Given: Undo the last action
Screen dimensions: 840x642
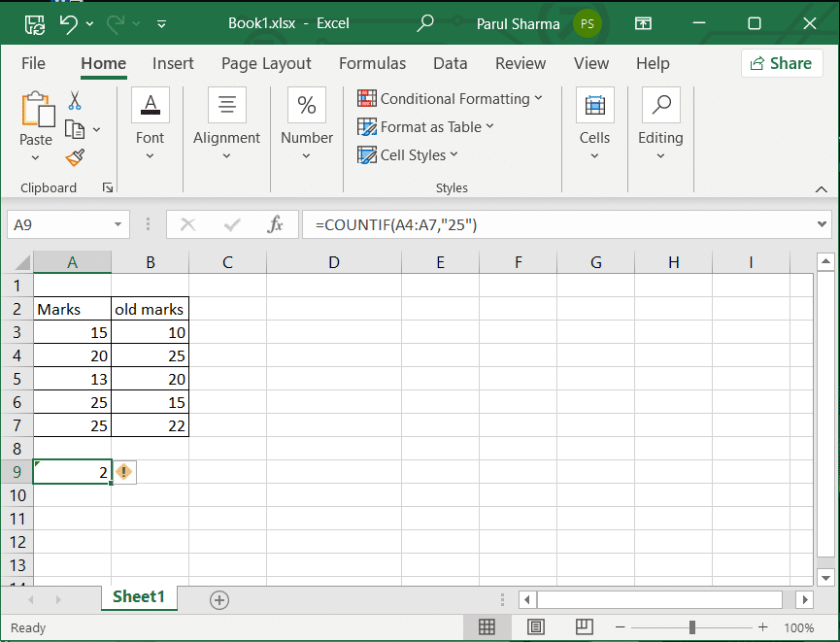Looking at the screenshot, I should pos(69,23).
